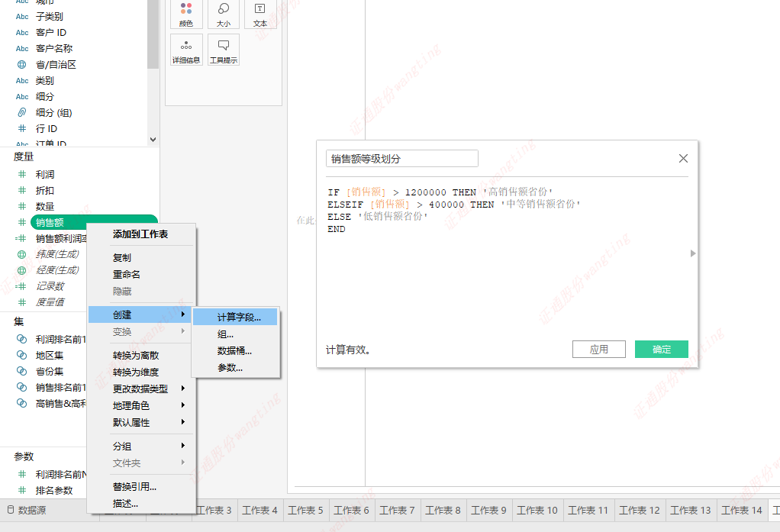The height and width of the screenshot is (532, 780).
Task: Click the number icon beside 利润
Action: tap(22, 175)
